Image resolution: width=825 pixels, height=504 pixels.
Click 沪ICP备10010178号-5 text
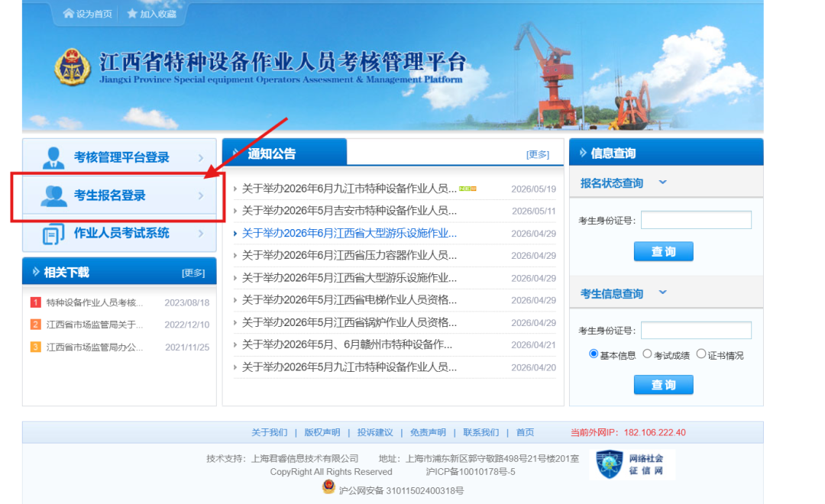point(471,472)
